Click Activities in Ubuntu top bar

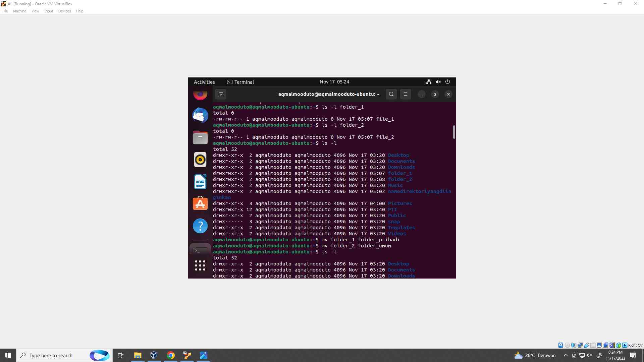(204, 82)
